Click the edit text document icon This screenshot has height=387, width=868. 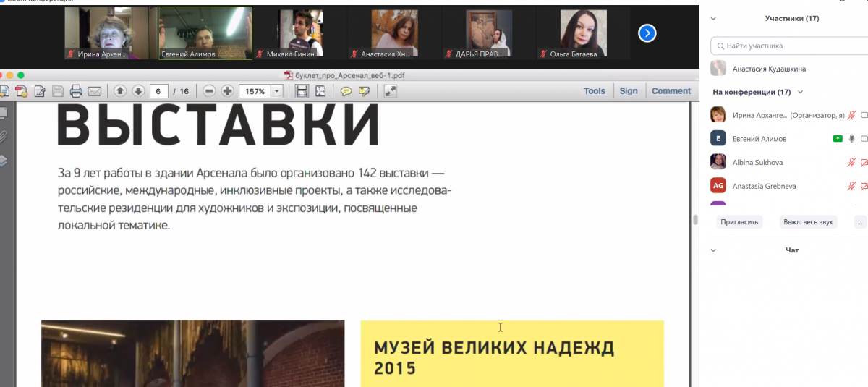[x=40, y=91]
